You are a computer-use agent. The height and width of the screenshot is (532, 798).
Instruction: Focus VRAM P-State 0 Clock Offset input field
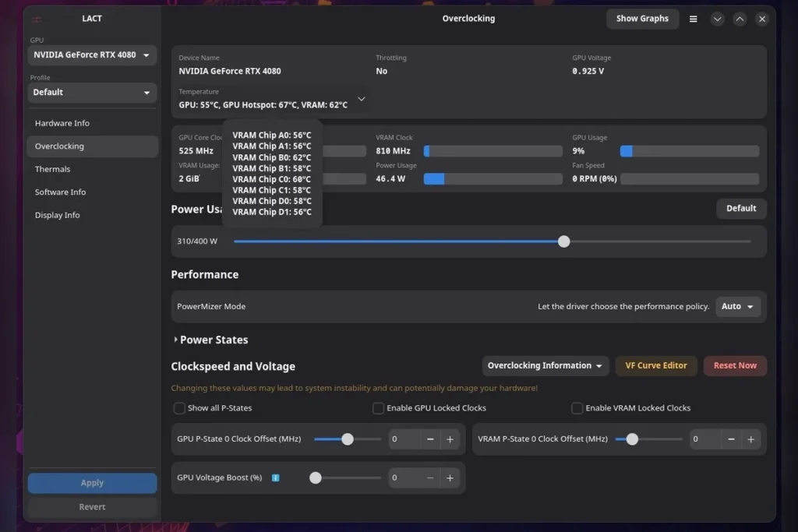705,439
